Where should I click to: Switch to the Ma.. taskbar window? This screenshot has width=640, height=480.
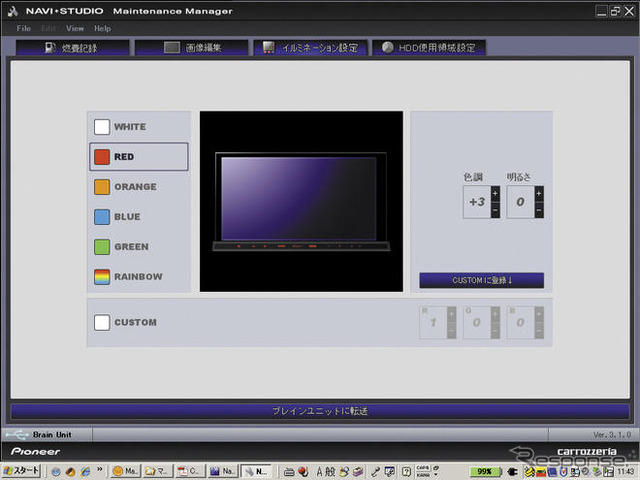(x=125, y=471)
